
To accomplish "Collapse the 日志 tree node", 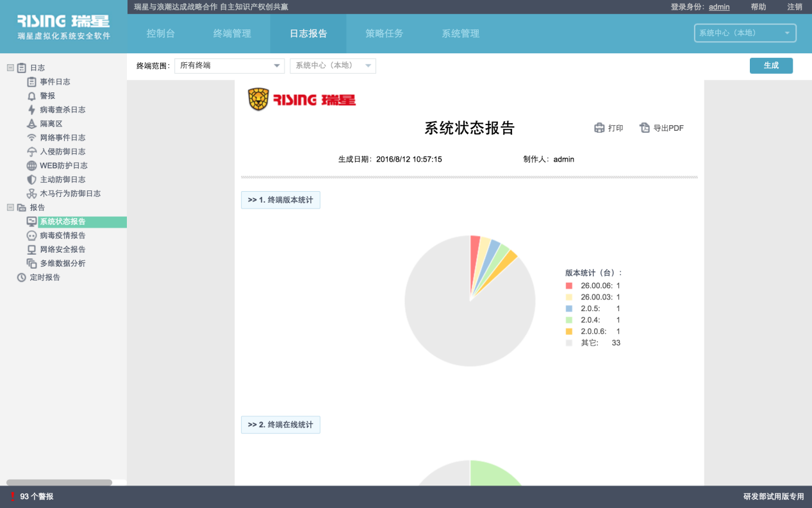I will click(10, 67).
